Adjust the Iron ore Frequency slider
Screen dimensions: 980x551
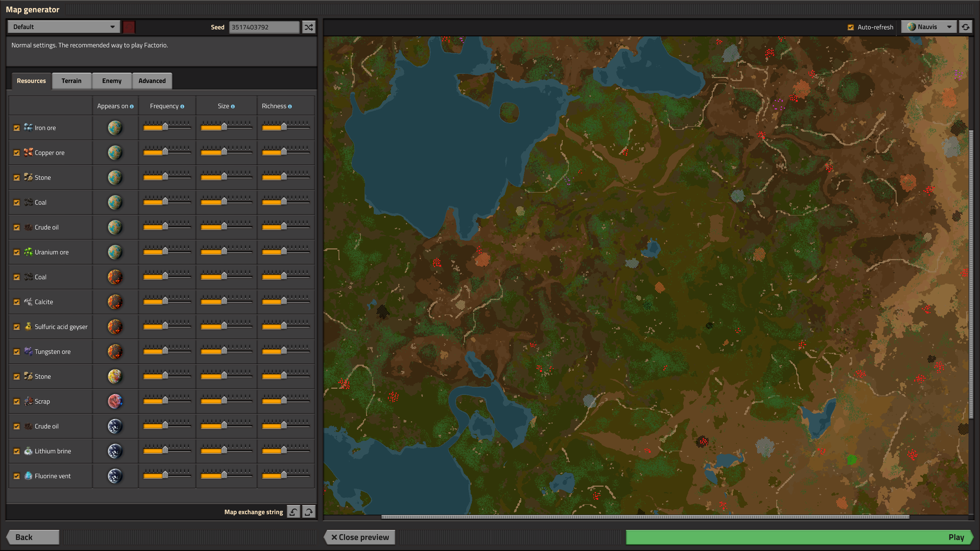[167, 126]
